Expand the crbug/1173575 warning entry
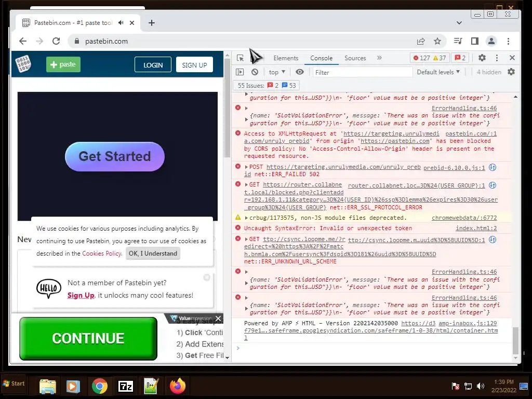 coord(247,218)
